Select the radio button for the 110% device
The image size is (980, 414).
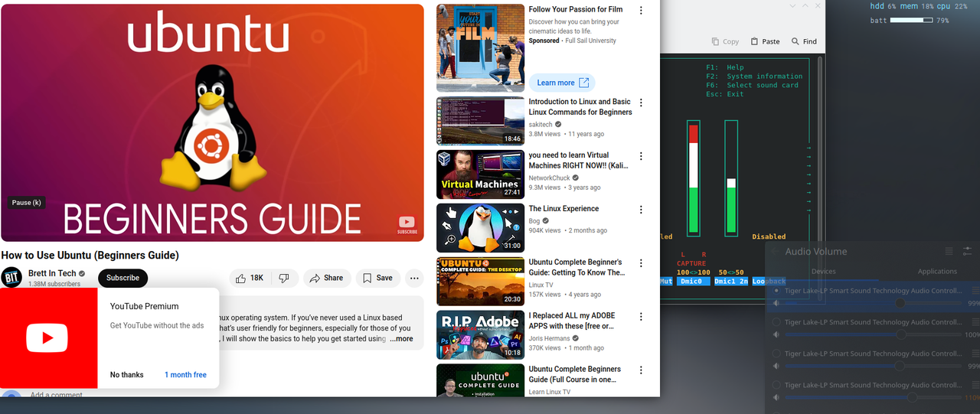coord(777,385)
